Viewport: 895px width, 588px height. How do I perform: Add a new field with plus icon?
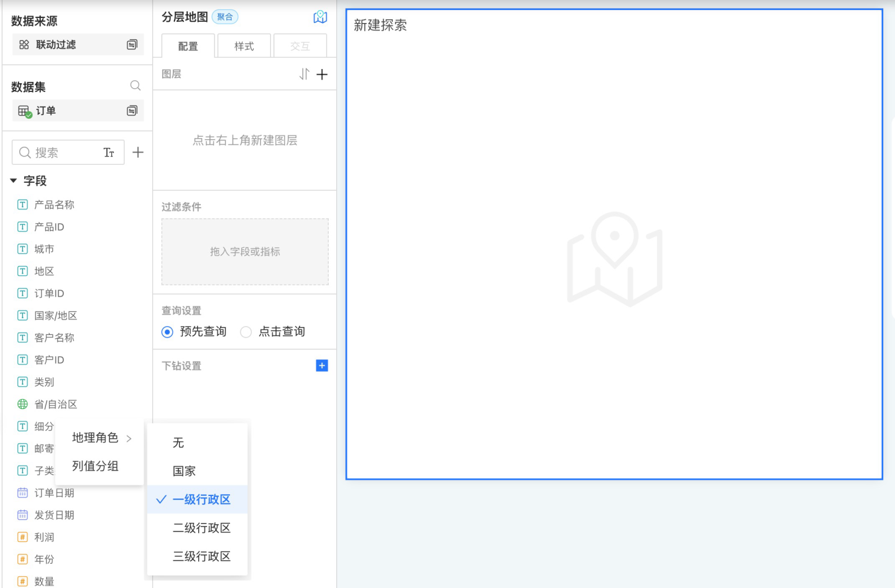click(138, 152)
